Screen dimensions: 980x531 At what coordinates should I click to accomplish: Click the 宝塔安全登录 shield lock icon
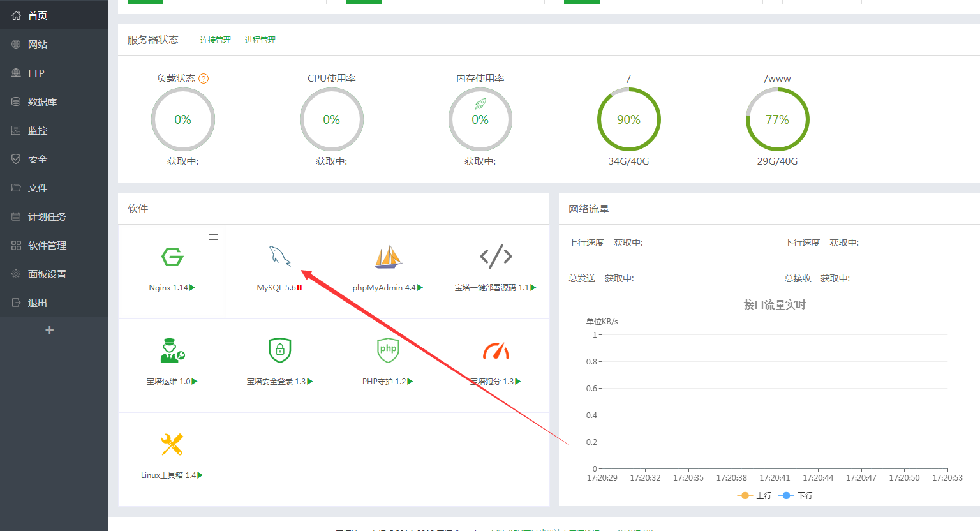pyautogui.click(x=280, y=350)
